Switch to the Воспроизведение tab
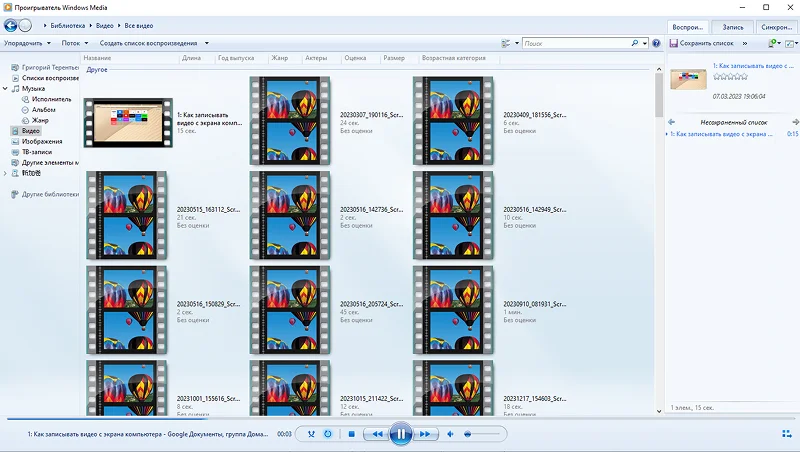Viewport: 800px width, 452px height. point(687,27)
